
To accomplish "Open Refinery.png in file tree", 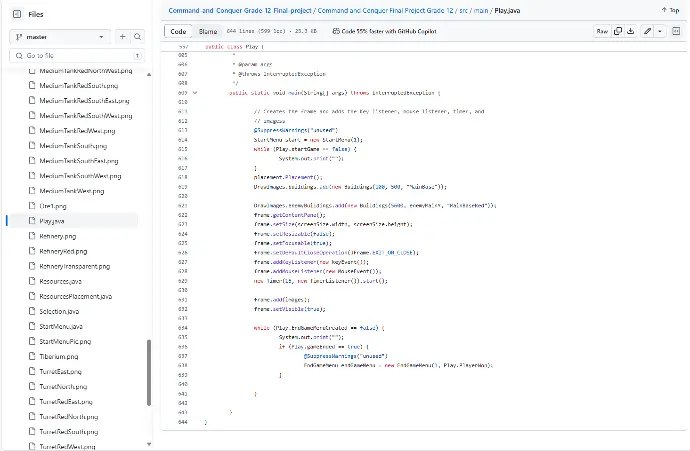I will pyautogui.click(x=58, y=236).
